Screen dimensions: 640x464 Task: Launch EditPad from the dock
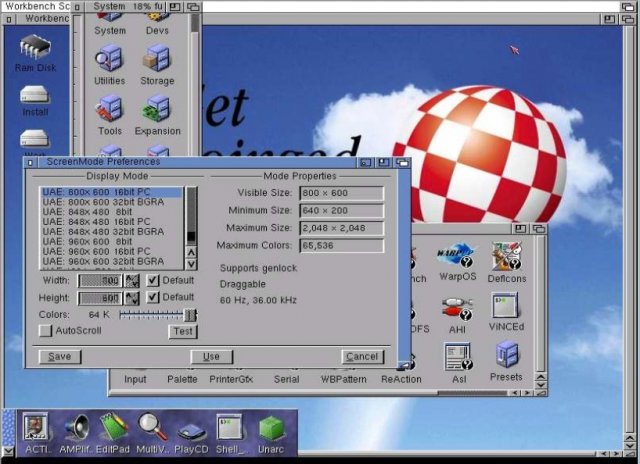pos(113,433)
